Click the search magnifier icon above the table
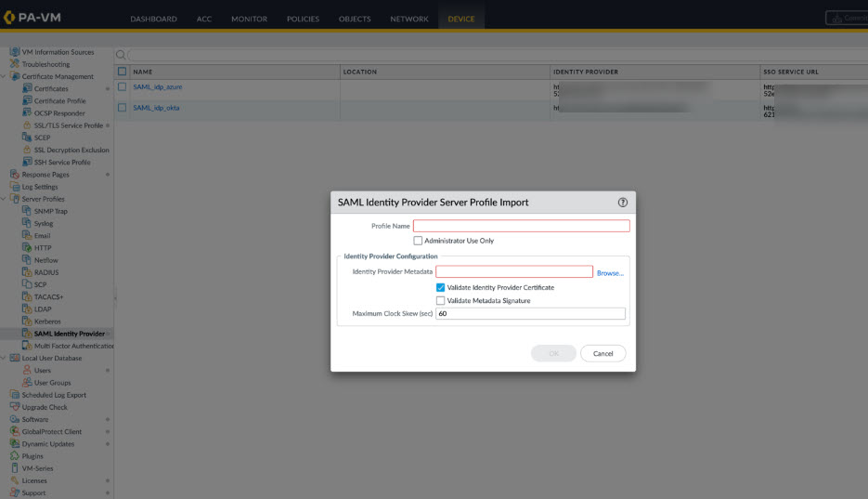The image size is (868, 499). (x=120, y=54)
